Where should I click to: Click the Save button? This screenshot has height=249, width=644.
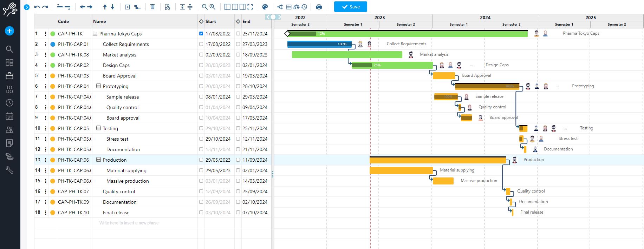[350, 7]
